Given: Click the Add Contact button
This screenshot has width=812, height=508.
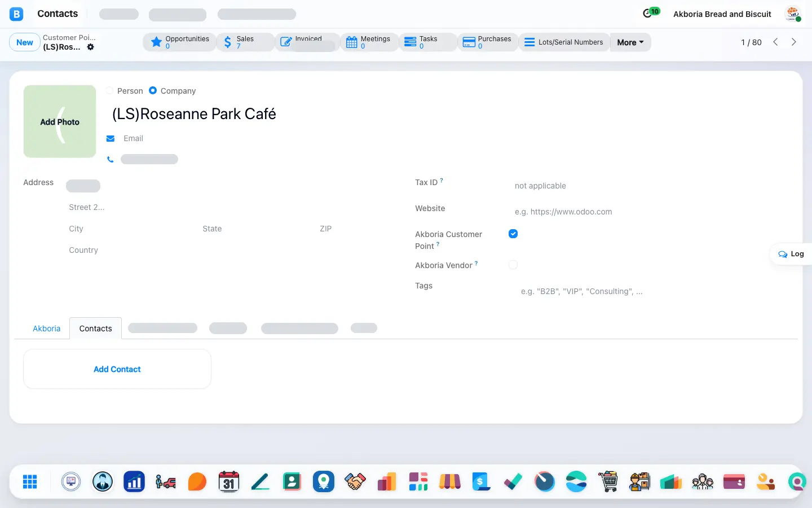Looking at the screenshot, I should pyautogui.click(x=117, y=369).
